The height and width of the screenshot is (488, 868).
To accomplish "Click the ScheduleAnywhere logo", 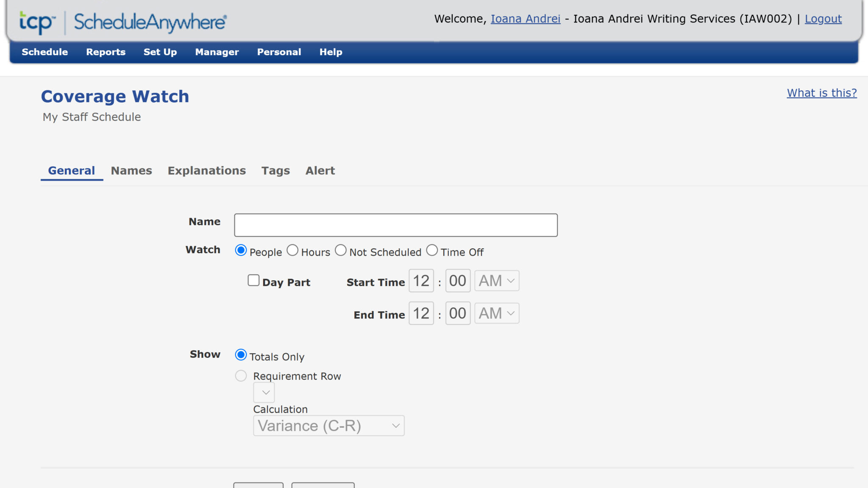I will click(x=123, y=22).
